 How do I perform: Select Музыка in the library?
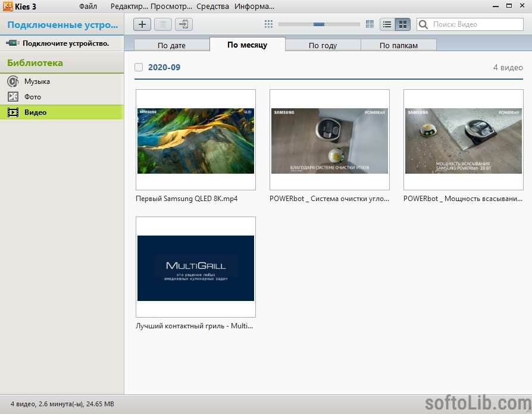62,81
